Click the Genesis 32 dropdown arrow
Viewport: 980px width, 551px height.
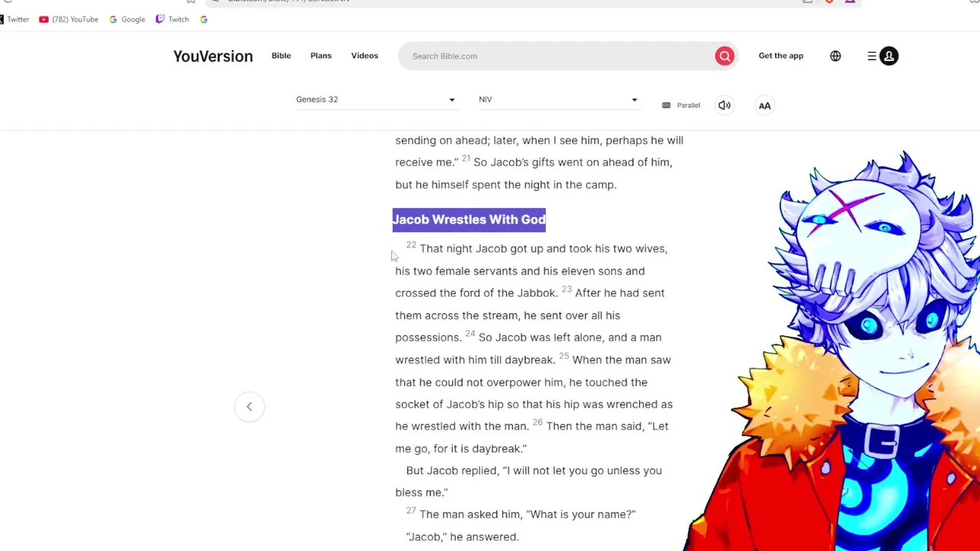point(452,100)
